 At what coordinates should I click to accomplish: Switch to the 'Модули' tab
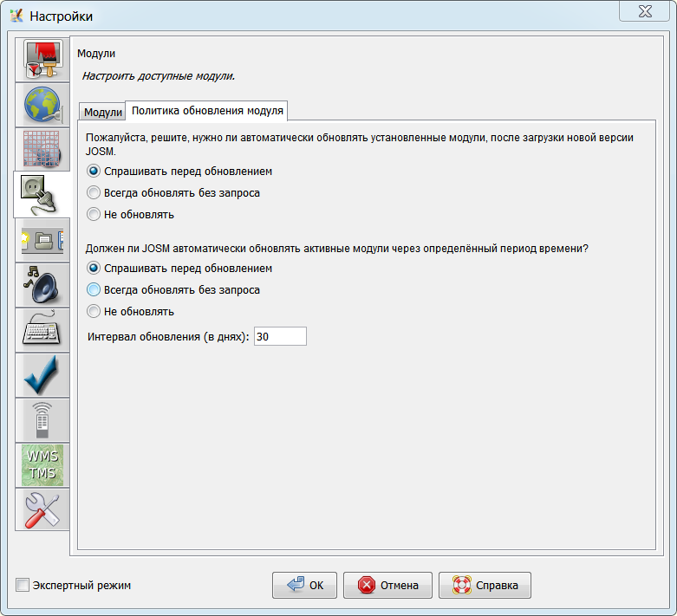click(102, 113)
